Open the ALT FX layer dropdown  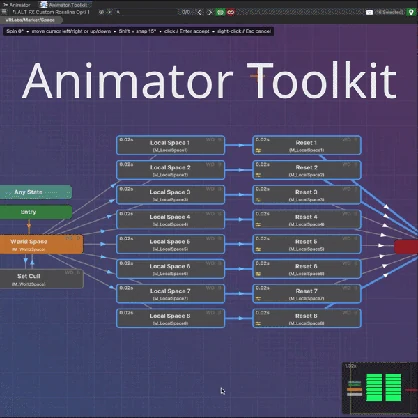(x=51, y=12)
